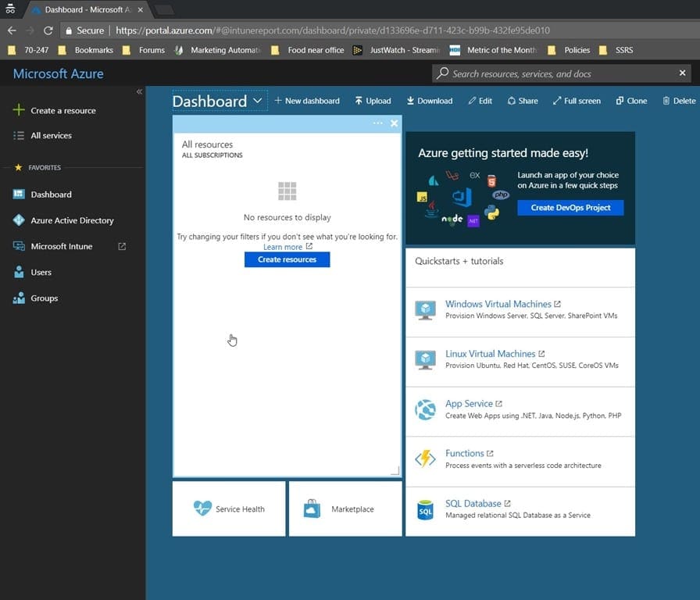This screenshot has width=700, height=600.
Task: Open the SSRS bookmark folder
Action: [x=616, y=50]
